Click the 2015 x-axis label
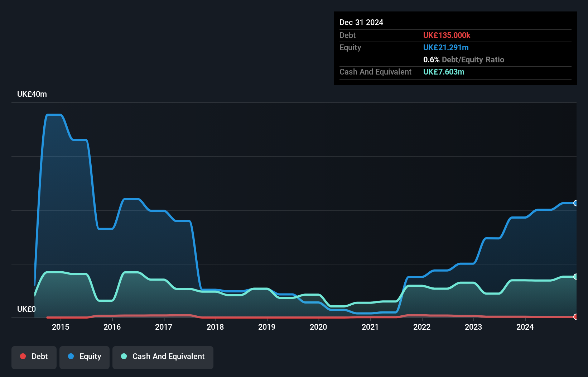This screenshot has width=588, height=377. pyautogui.click(x=61, y=327)
